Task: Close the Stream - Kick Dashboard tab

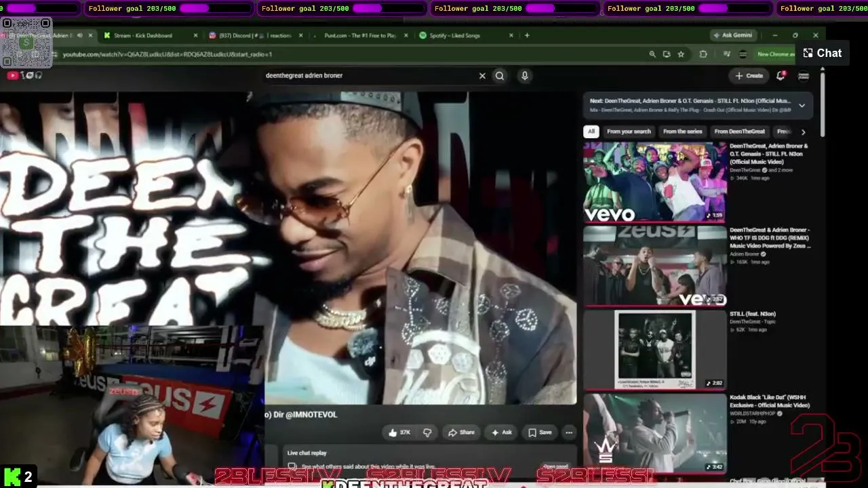Action: click(195, 35)
